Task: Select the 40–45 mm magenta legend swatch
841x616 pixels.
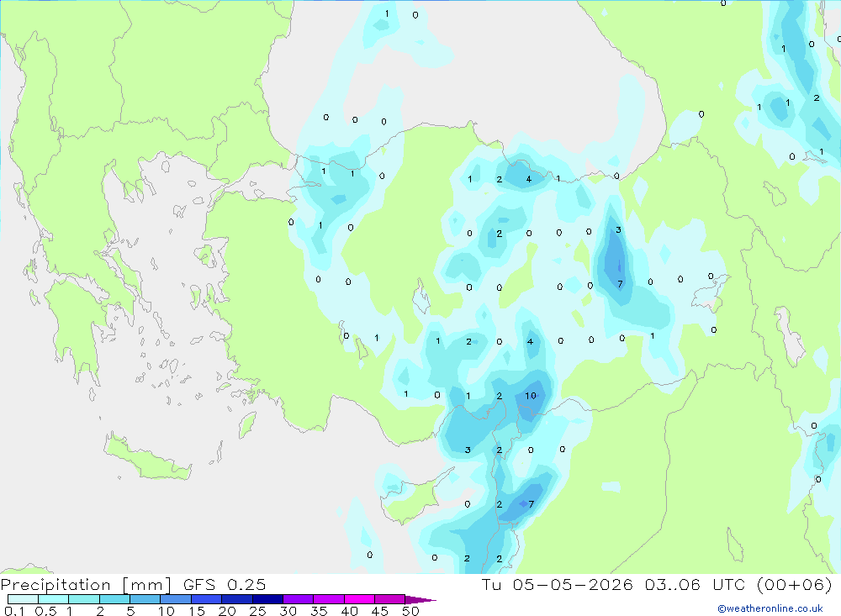Action: point(359,599)
